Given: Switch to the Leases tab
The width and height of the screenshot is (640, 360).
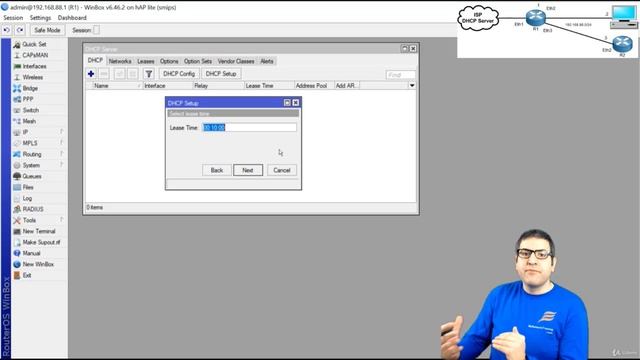Looking at the screenshot, I should tap(146, 61).
